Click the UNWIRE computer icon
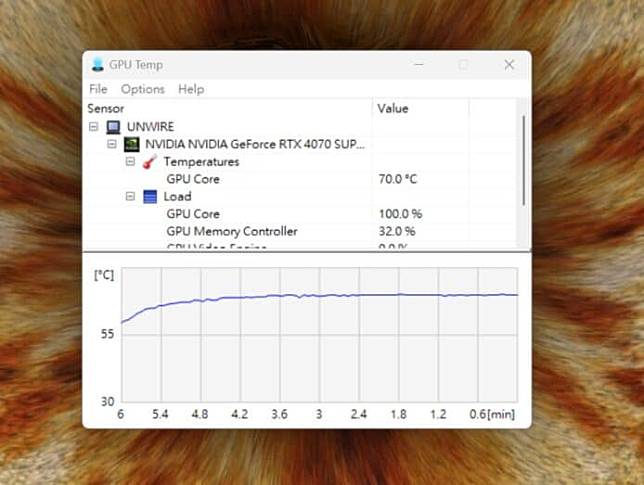The height and width of the screenshot is (485, 644). (113, 127)
